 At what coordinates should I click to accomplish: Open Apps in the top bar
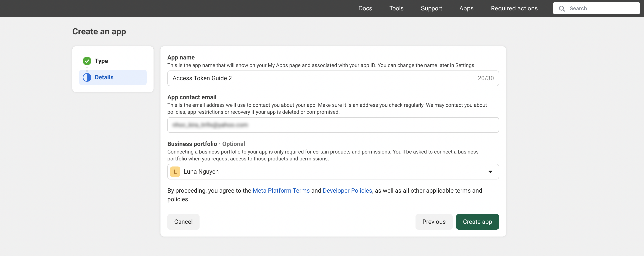coord(466,8)
